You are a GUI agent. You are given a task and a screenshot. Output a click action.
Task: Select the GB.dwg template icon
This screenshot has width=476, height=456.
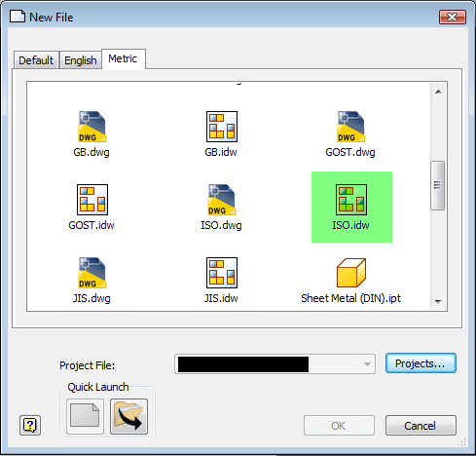92,127
